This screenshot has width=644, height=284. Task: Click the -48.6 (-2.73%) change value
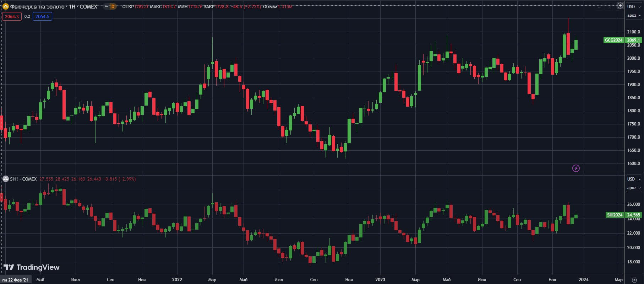(x=246, y=6)
